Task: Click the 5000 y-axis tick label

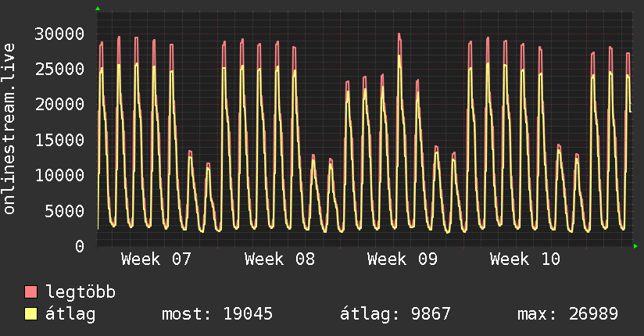Action: coord(65,211)
